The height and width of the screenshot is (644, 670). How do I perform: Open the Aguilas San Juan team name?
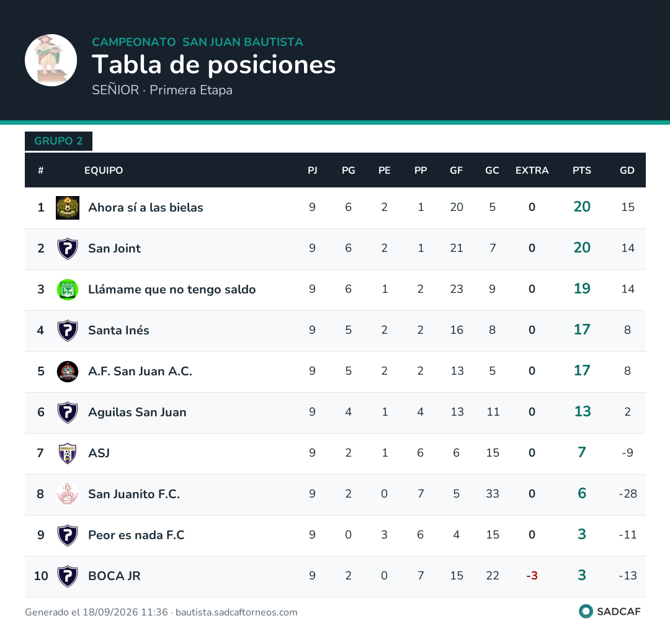click(x=137, y=413)
